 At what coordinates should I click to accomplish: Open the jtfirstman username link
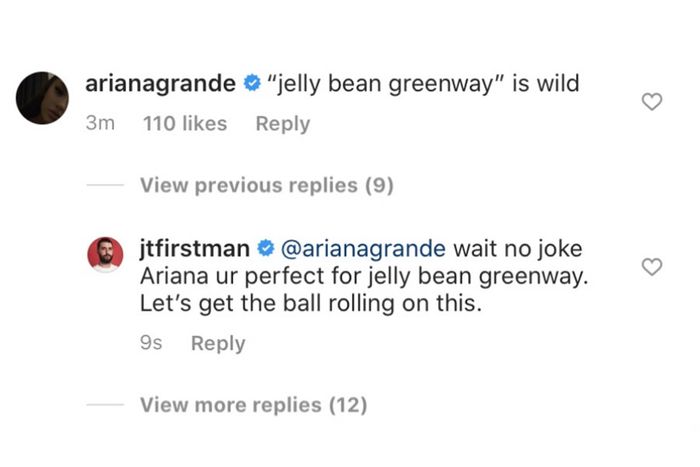193,248
